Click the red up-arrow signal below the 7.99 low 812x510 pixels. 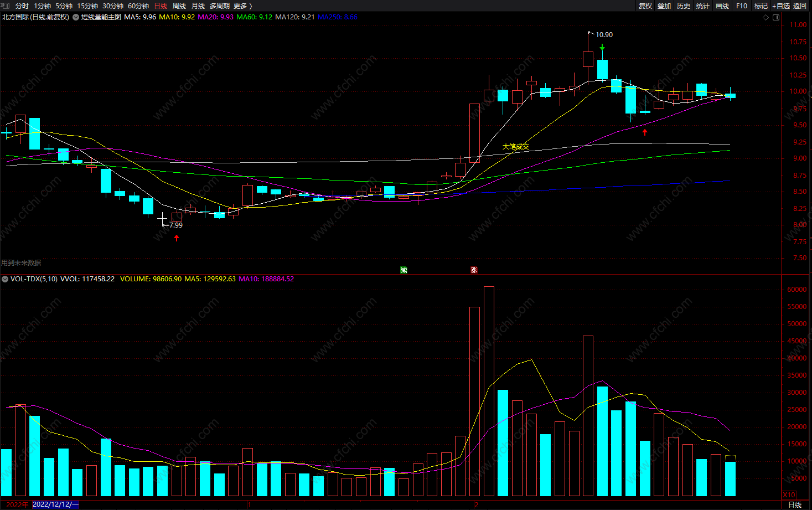pos(177,238)
